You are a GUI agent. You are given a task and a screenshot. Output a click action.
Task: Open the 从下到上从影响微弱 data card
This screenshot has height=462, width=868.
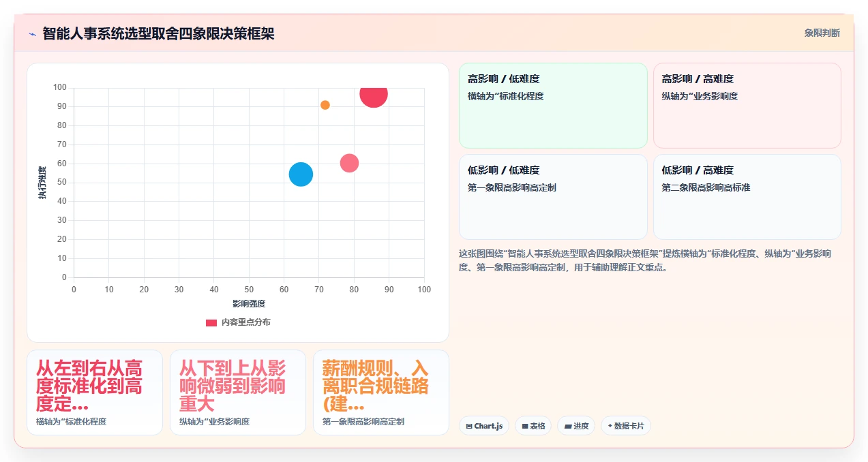pyautogui.click(x=238, y=392)
